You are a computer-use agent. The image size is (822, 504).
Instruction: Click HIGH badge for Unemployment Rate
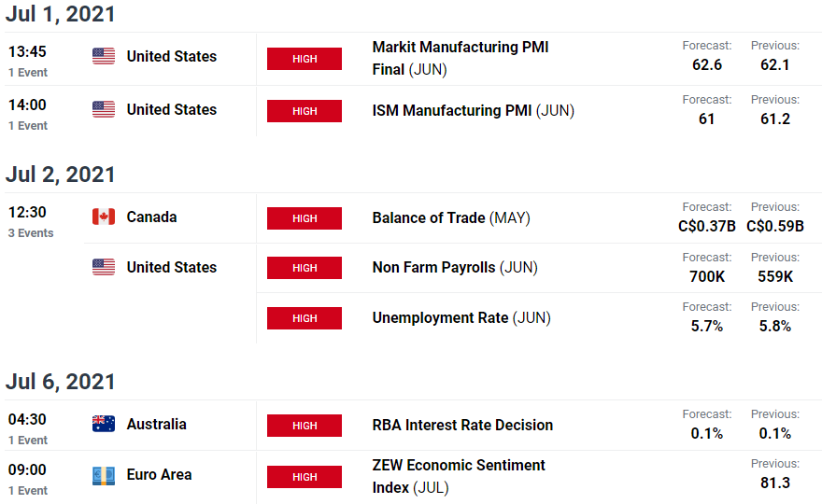click(305, 318)
